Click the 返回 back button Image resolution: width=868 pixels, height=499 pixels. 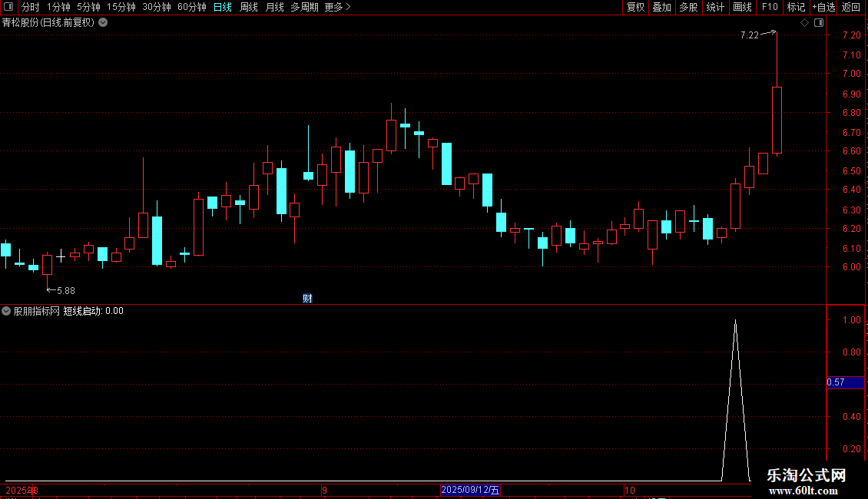851,7
